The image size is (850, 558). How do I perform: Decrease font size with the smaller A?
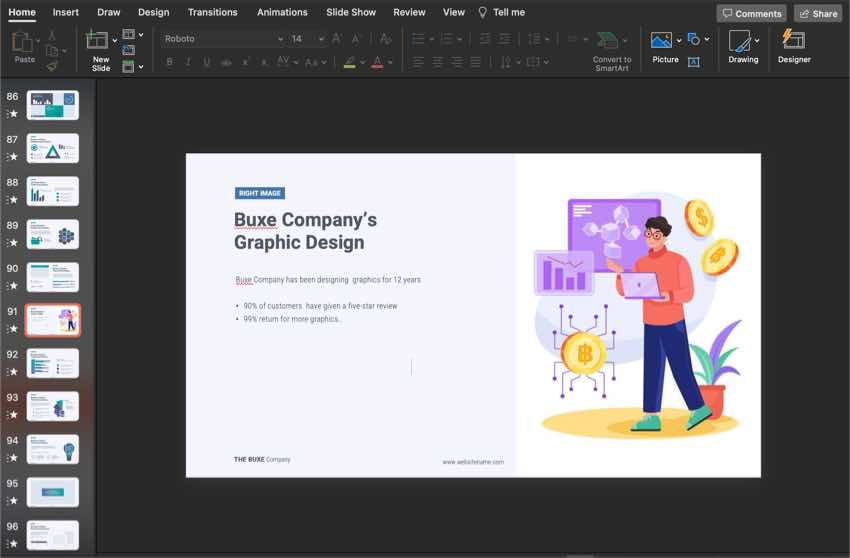[356, 39]
